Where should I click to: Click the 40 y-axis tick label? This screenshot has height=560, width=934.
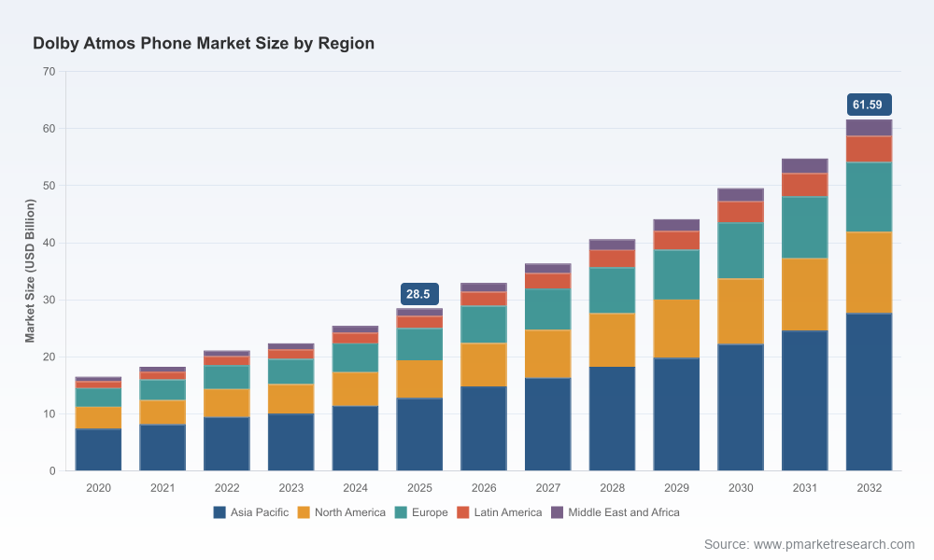coord(50,243)
